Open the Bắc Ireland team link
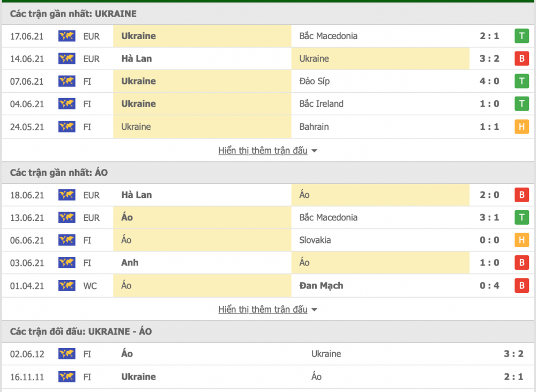 (x=321, y=103)
